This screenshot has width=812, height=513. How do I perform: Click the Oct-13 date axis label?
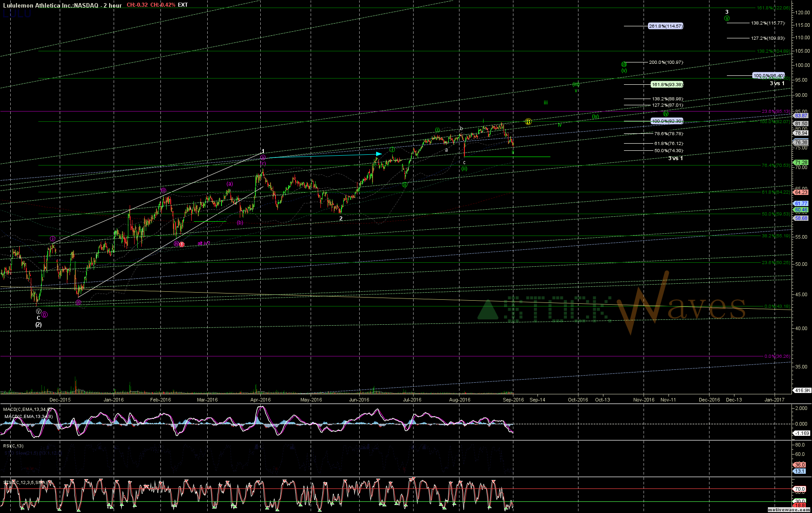tap(603, 400)
